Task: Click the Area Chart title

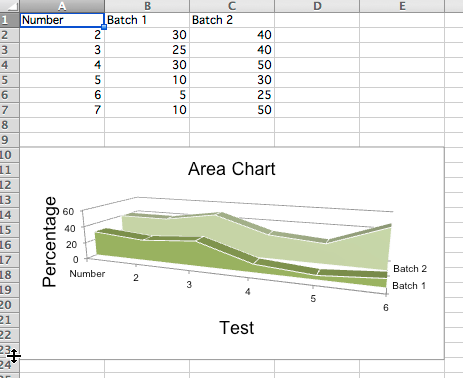Action: (x=232, y=169)
